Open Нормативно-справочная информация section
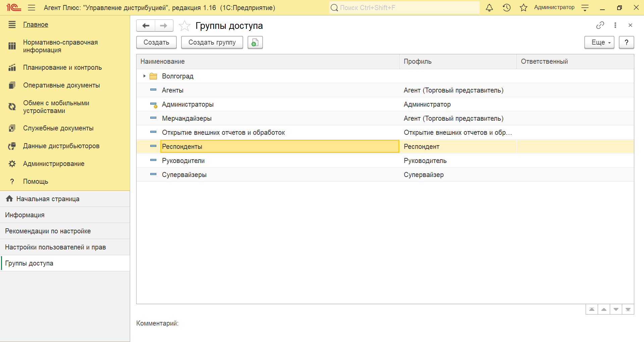Viewport: 644px width, 342px height. coord(60,46)
